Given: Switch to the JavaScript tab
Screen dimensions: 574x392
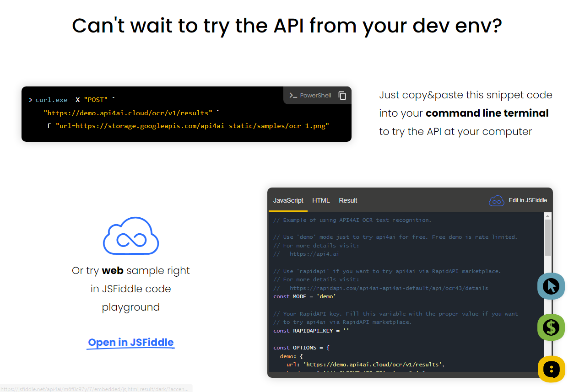Looking at the screenshot, I should pyautogui.click(x=288, y=200).
